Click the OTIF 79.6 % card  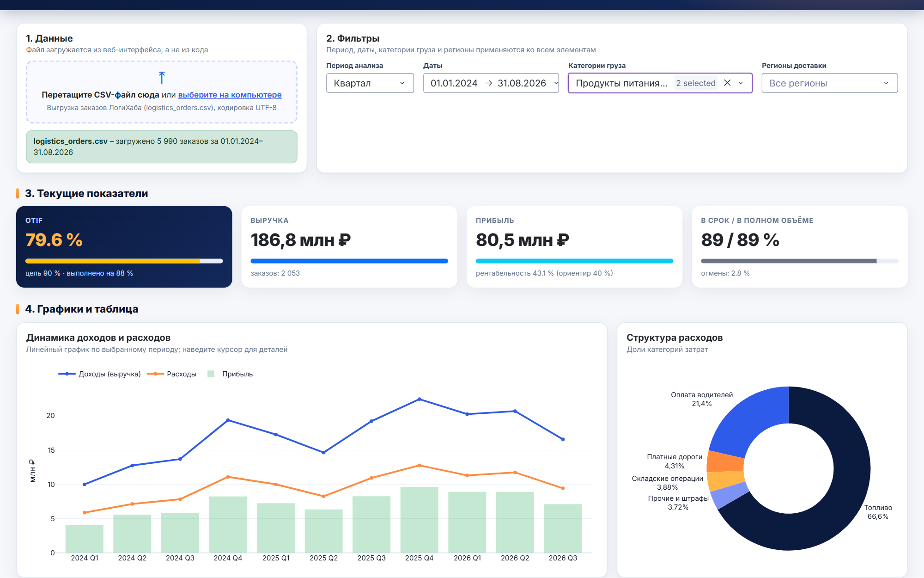(x=124, y=247)
